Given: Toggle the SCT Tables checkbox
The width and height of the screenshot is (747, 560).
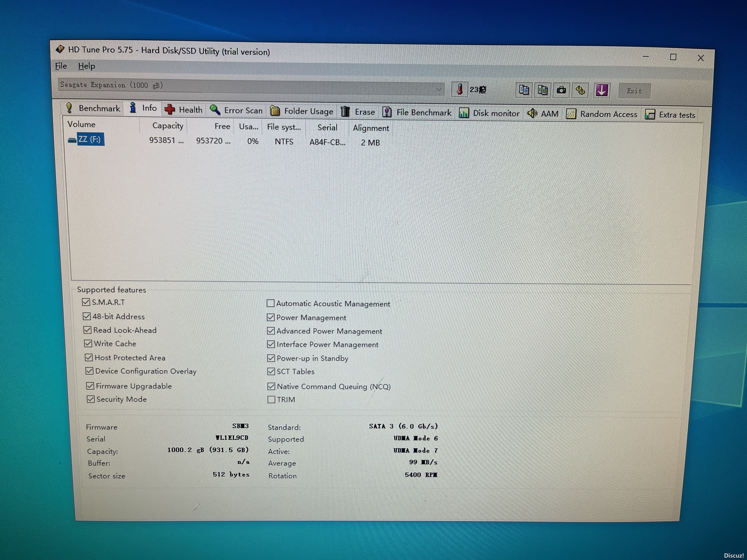Looking at the screenshot, I should click(271, 371).
